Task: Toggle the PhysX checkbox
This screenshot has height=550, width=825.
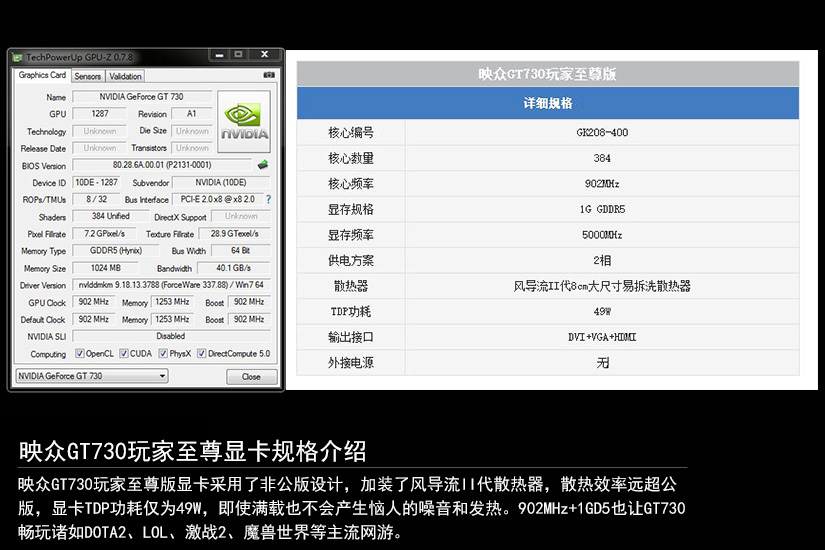Action: 163,353
